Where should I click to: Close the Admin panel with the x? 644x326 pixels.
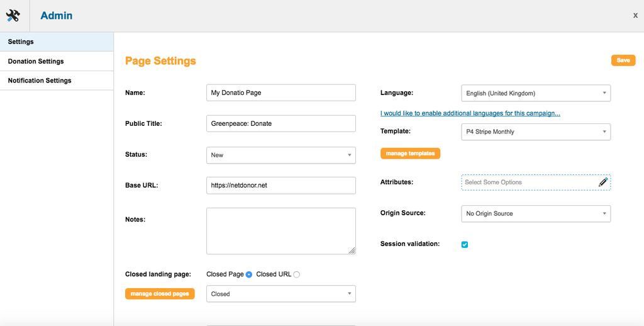point(635,16)
